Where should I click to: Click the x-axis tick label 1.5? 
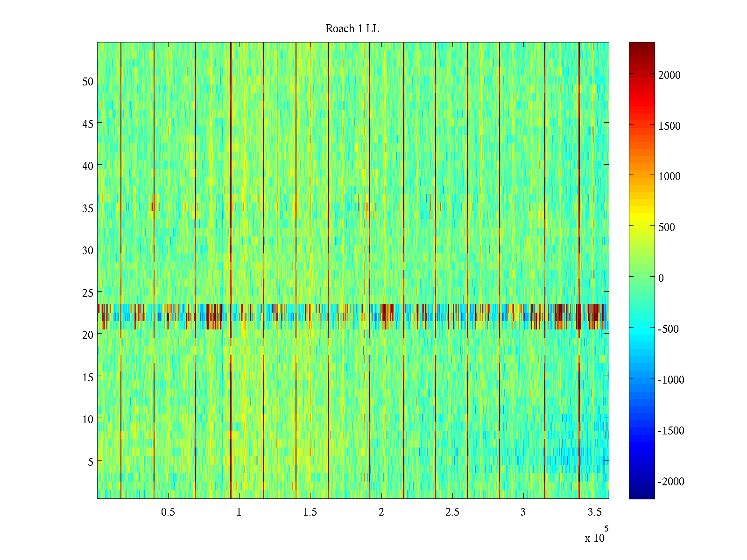310,512
